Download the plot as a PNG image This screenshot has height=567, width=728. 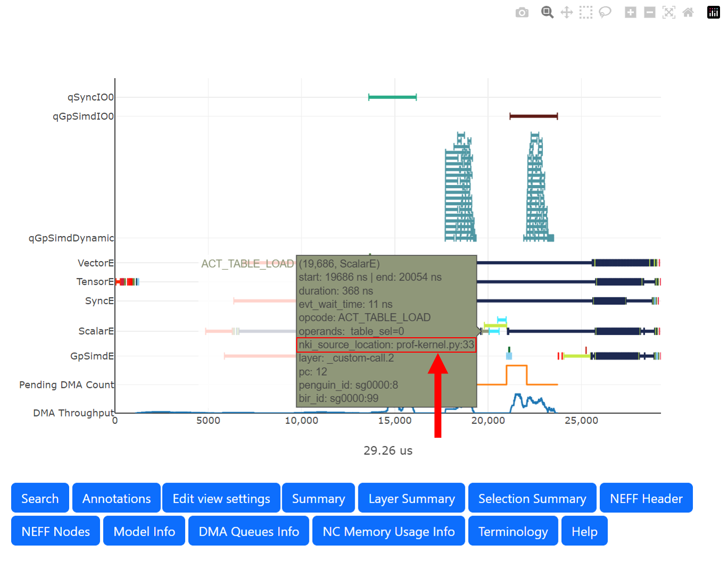[x=522, y=12]
